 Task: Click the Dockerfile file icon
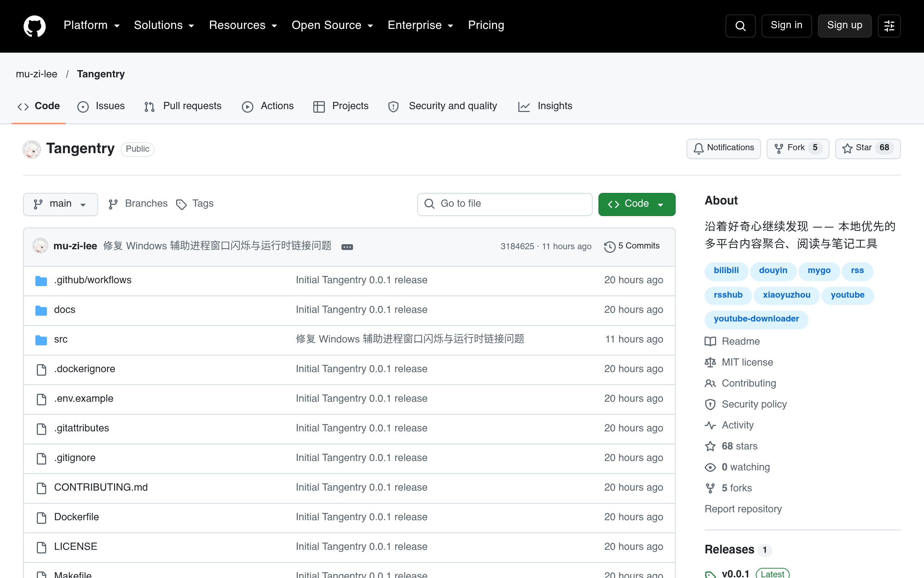[41, 518]
